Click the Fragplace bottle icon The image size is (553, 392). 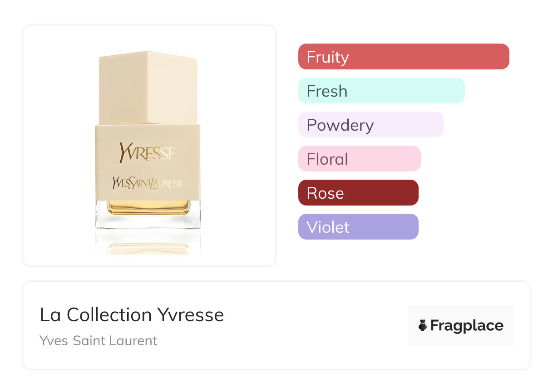tap(423, 325)
